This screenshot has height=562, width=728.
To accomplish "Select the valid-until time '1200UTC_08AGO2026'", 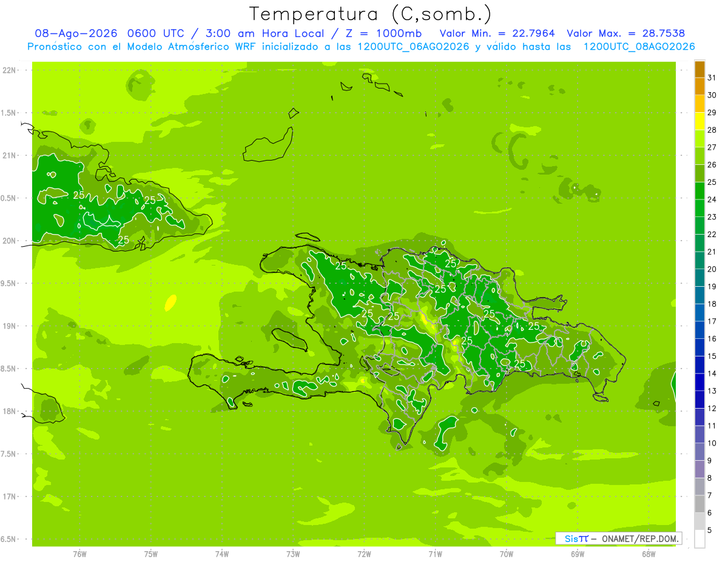I will pyautogui.click(x=639, y=47).
